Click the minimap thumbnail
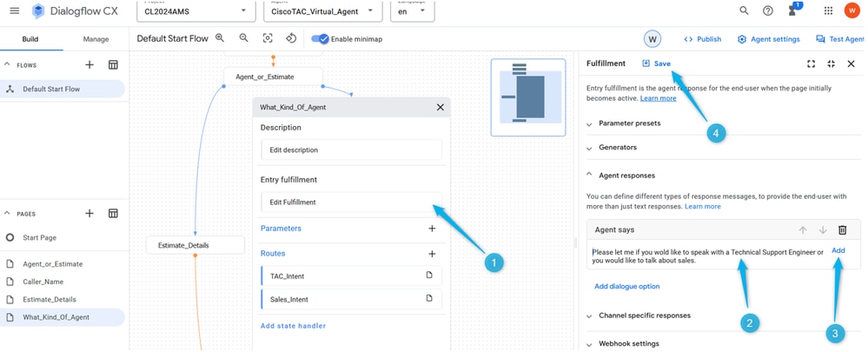This screenshot has width=868, height=352. point(528,97)
